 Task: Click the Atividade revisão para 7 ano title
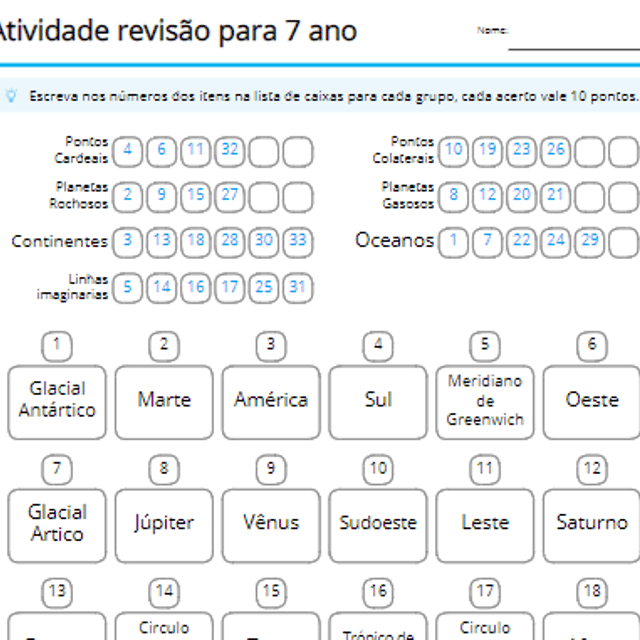click(x=178, y=31)
